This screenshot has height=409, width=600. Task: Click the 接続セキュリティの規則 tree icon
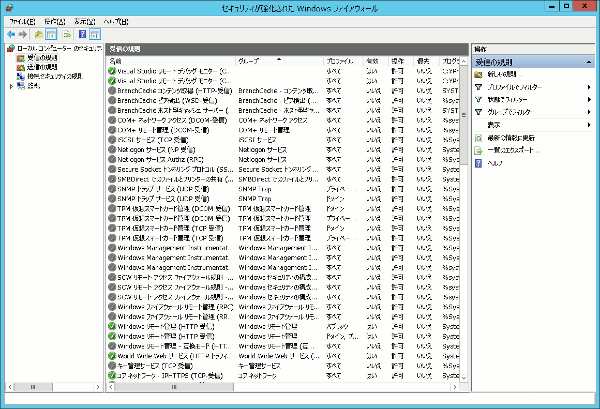click(x=21, y=77)
